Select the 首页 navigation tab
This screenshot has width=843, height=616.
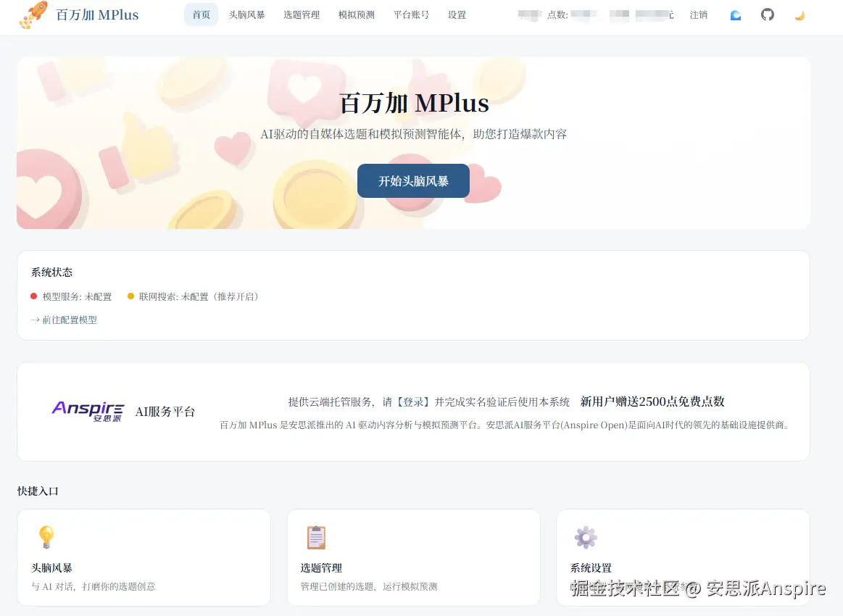(x=201, y=14)
